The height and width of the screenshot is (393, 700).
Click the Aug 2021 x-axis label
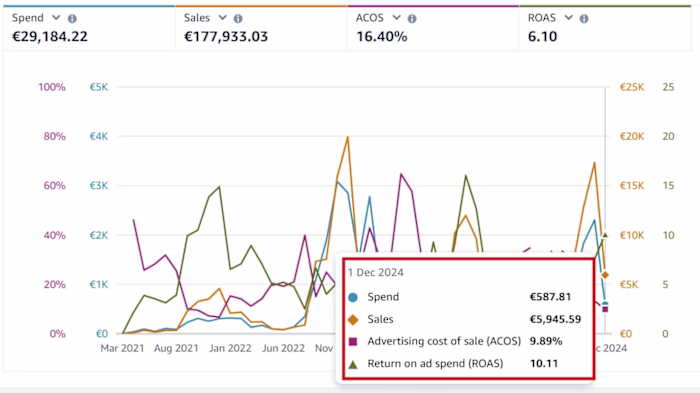(176, 348)
